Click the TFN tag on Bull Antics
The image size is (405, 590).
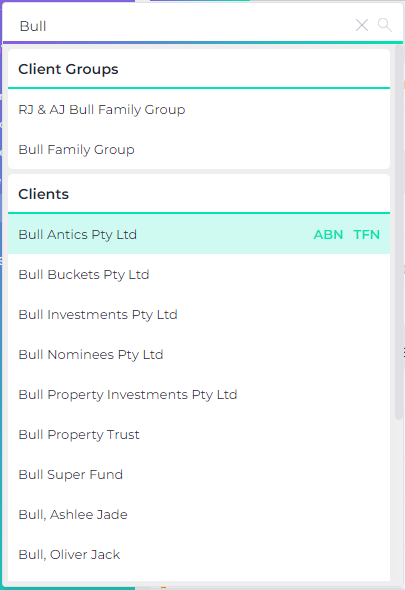point(366,234)
